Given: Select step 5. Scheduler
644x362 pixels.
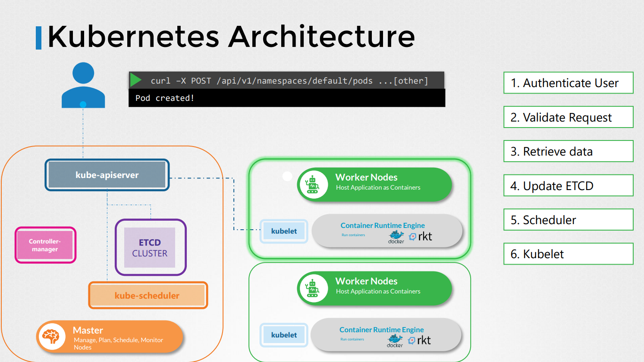Looking at the screenshot, I should (x=568, y=220).
